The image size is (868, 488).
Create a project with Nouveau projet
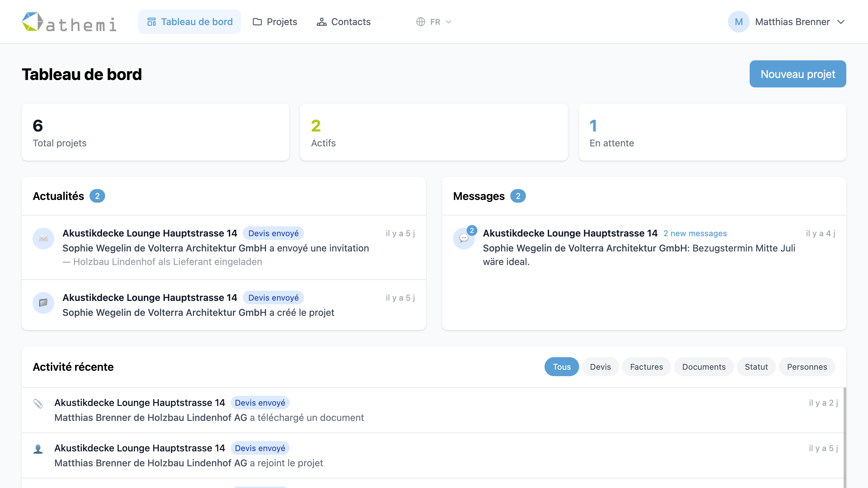(798, 74)
